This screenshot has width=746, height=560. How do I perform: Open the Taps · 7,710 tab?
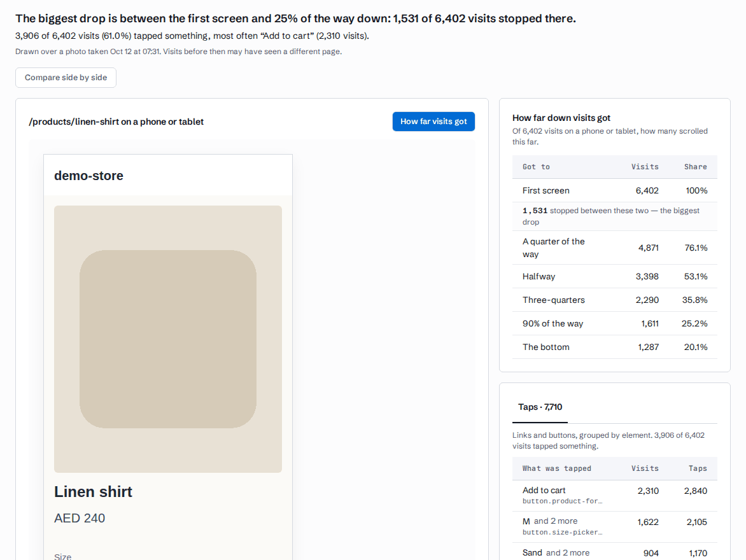[540, 407]
